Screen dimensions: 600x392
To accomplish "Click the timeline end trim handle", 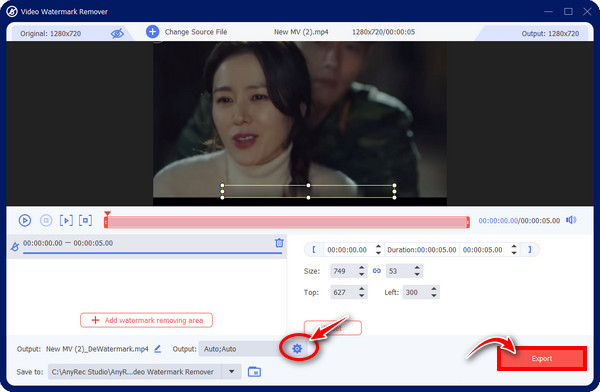I will [x=468, y=222].
